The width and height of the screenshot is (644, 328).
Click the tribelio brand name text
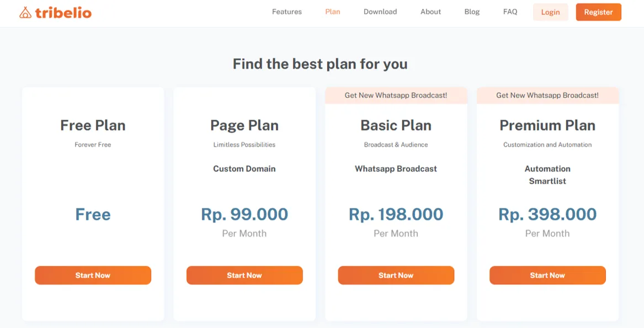point(63,12)
